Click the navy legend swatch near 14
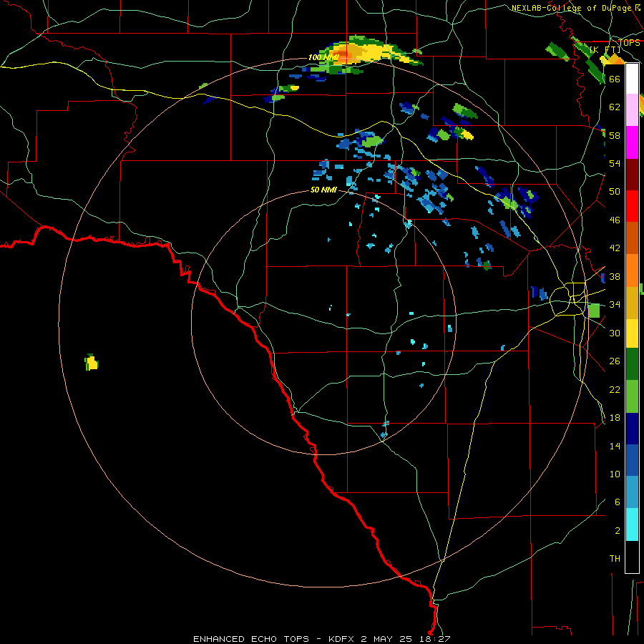The image size is (644, 644). click(x=632, y=429)
